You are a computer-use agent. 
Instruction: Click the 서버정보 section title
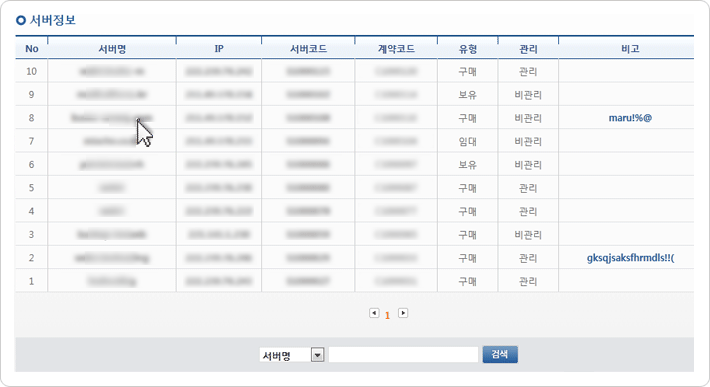click(53, 20)
